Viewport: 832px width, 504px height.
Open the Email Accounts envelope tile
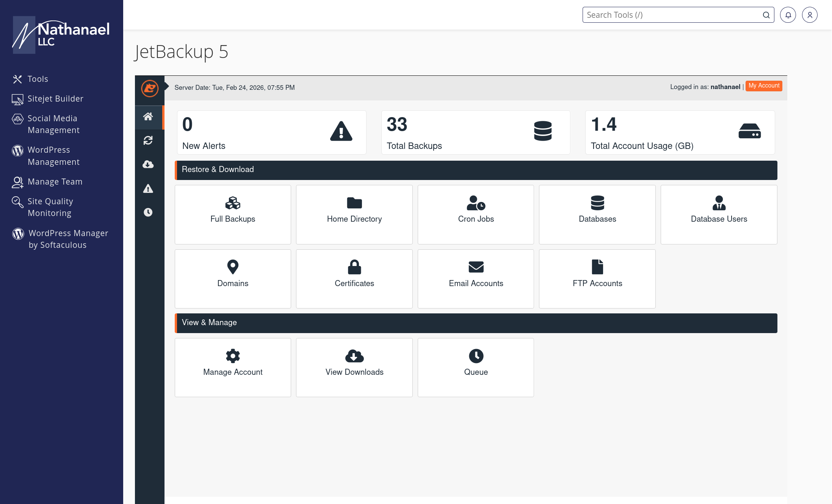476,279
